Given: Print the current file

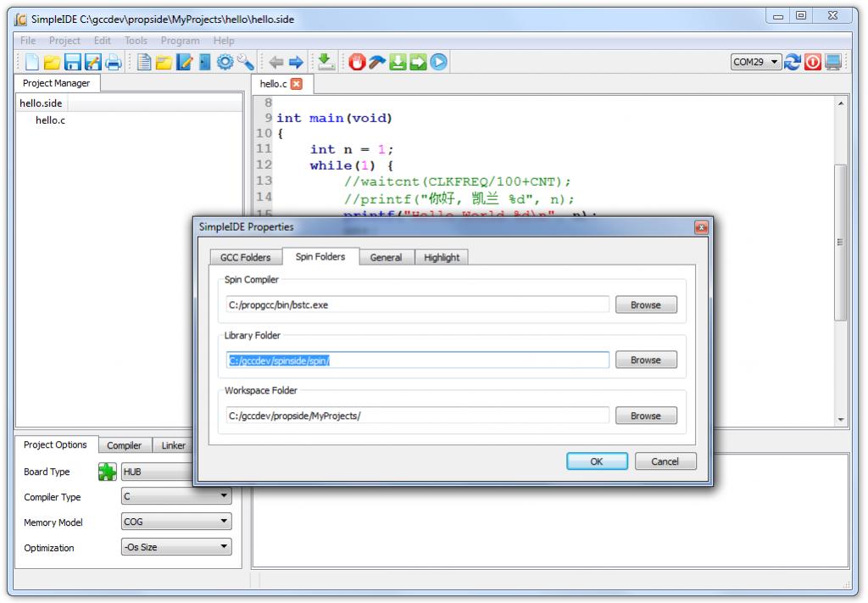Looking at the screenshot, I should pos(114,62).
